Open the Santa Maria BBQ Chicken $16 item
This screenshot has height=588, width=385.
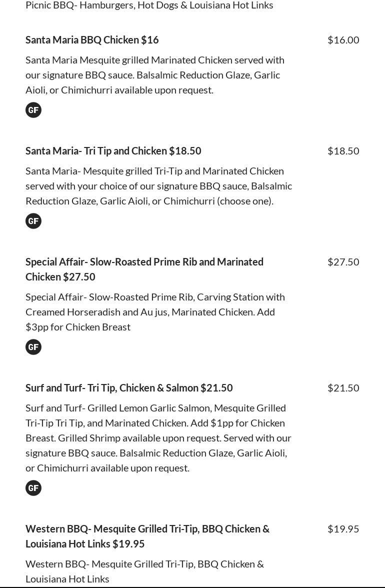click(92, 40)
